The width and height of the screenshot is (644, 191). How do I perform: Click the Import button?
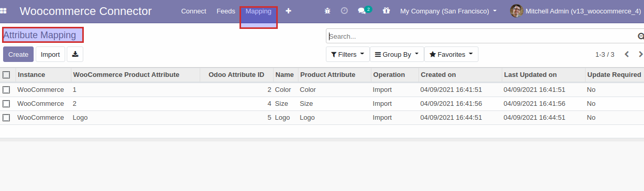50,54
